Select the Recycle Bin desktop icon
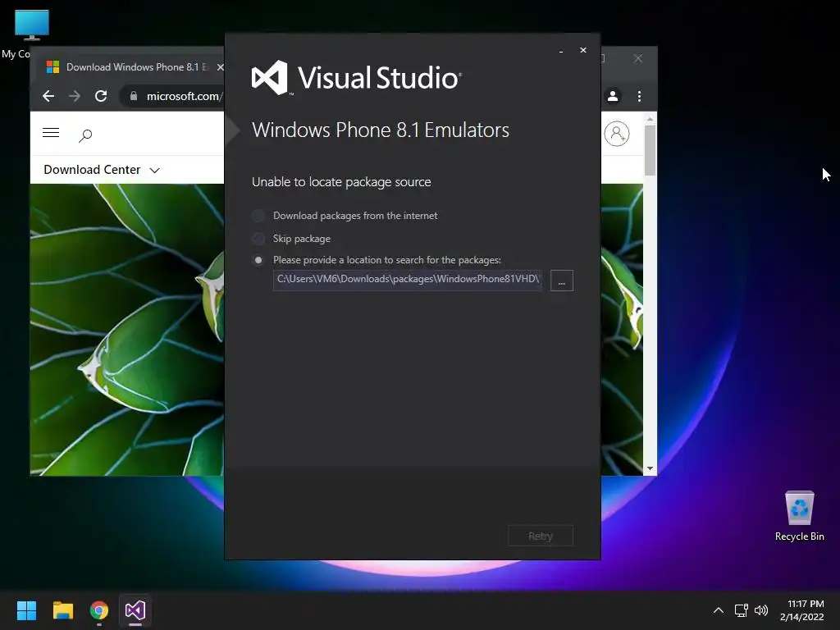 click(x=799, y=515)
